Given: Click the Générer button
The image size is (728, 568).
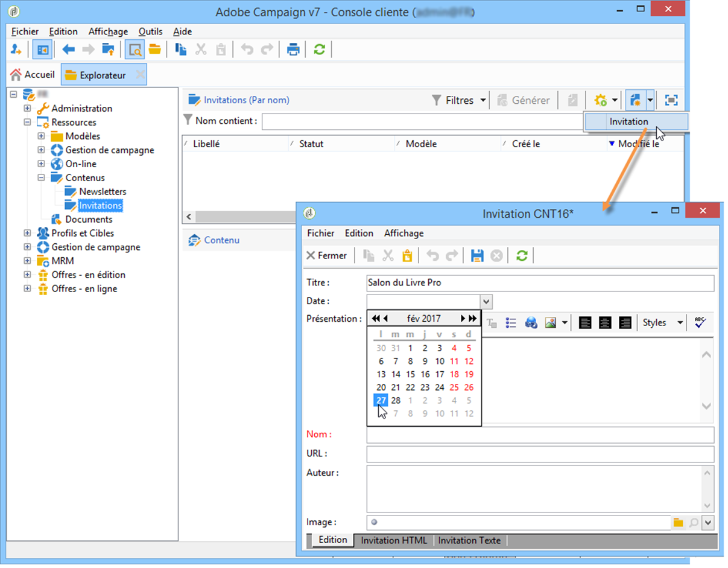Looking at the screenshot, I should click(x=523, y=100).
